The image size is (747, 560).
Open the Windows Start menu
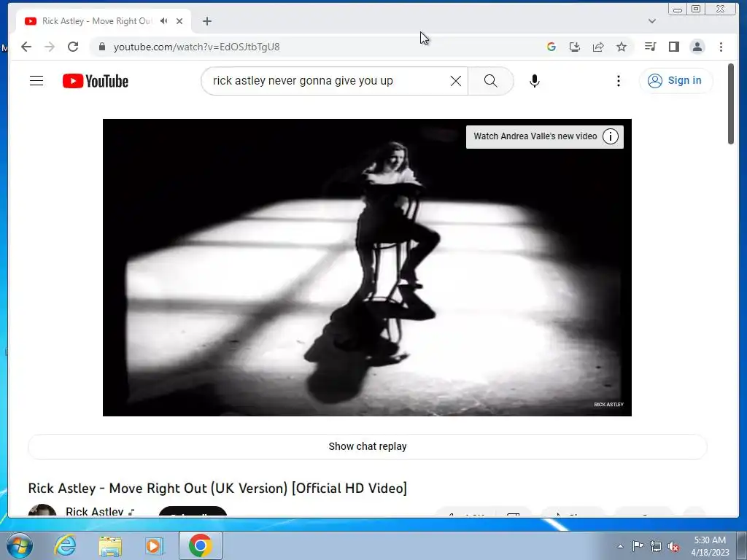pyautogui.click(x=19, y=545)
